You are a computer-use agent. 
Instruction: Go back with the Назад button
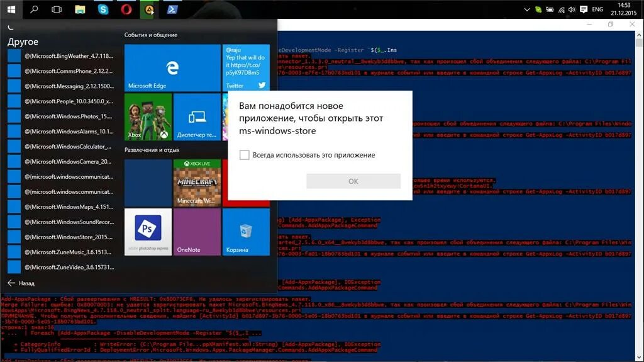click(x=21, y=283)
